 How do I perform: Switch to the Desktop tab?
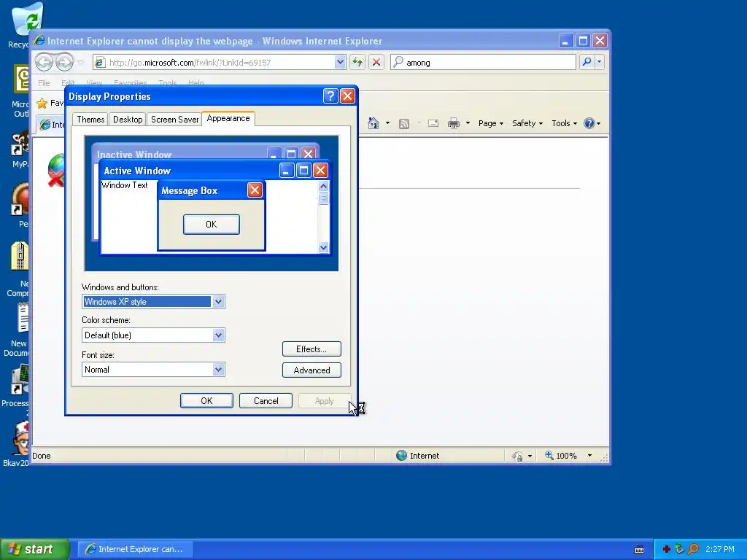(128, 120)
